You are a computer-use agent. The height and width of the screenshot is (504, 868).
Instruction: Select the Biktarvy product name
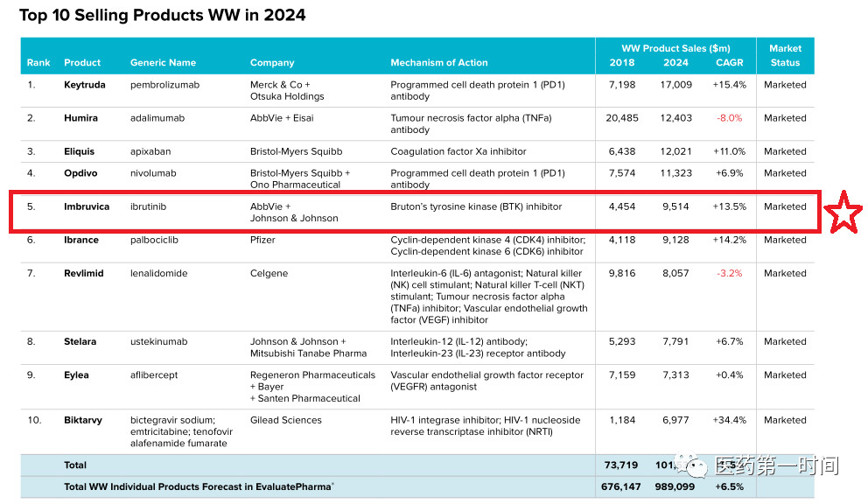click(x=82, y=420)
